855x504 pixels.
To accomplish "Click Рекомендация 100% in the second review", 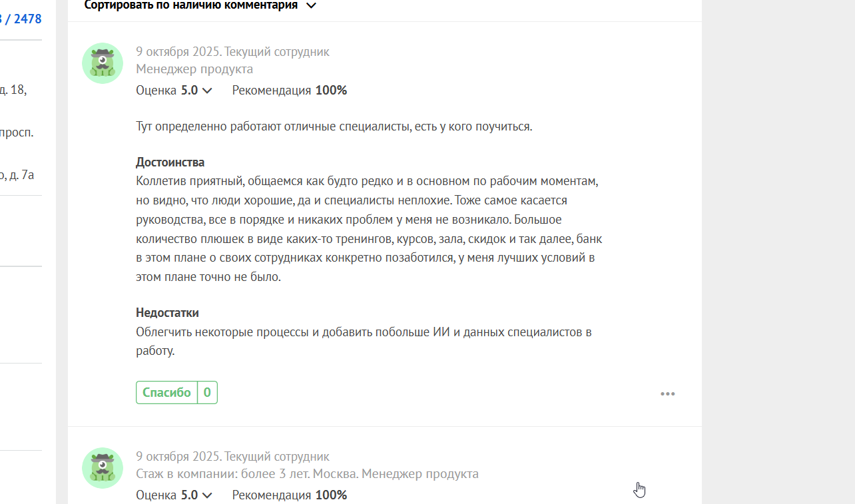I will pos(289,495).
